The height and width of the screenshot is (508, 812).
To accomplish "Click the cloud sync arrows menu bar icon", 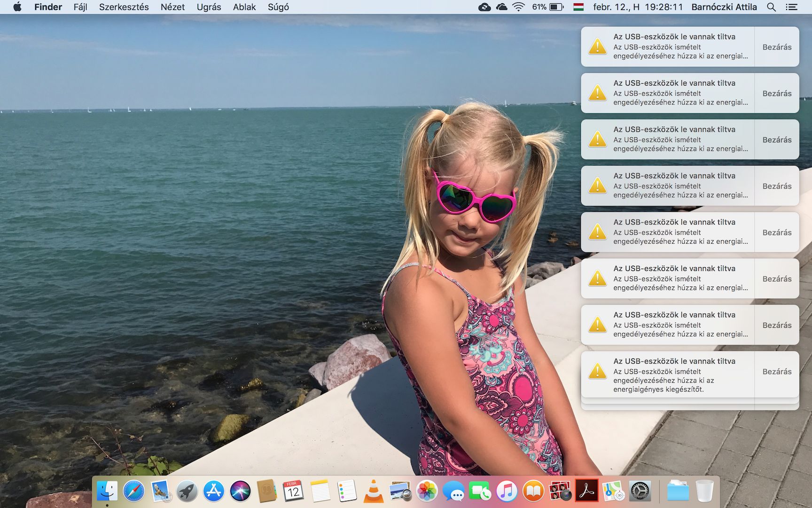I will tap(484, 7).
